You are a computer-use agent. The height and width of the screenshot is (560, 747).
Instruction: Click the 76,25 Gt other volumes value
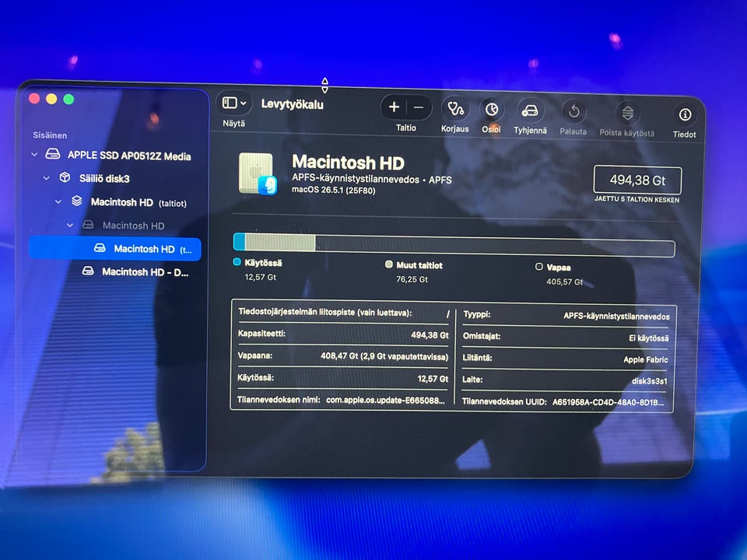coord(412,279)
